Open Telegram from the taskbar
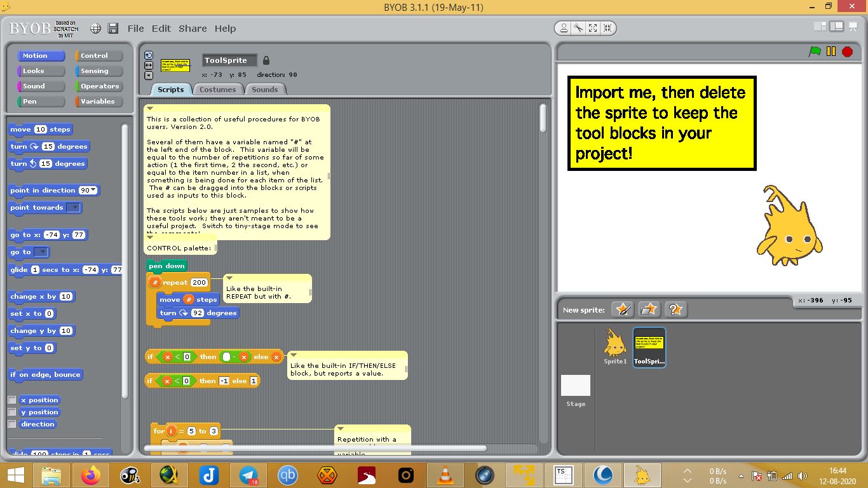868x488 pixels. tap(248, 475)
